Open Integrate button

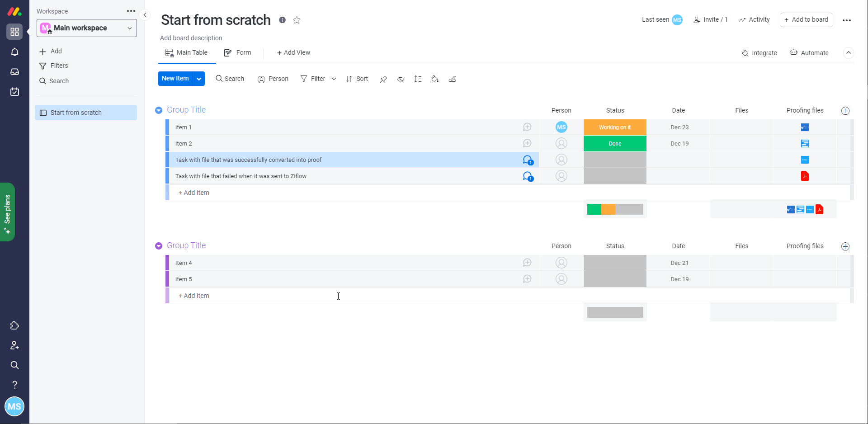759,53
